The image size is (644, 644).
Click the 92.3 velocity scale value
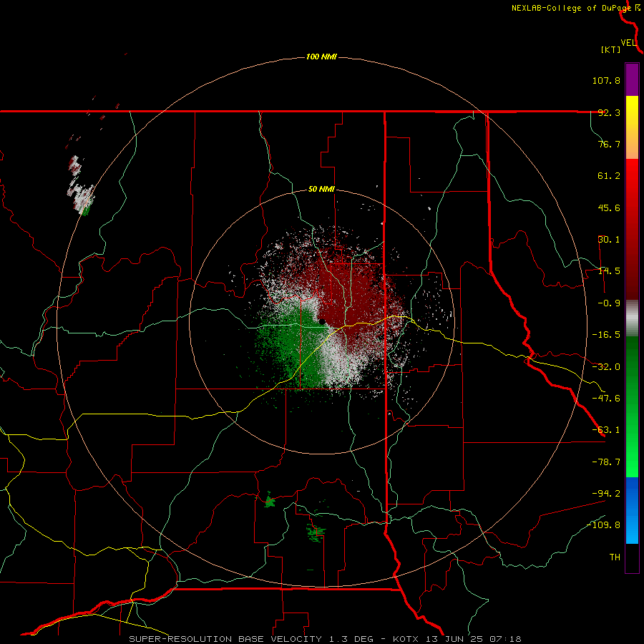(x=609, y=112)
